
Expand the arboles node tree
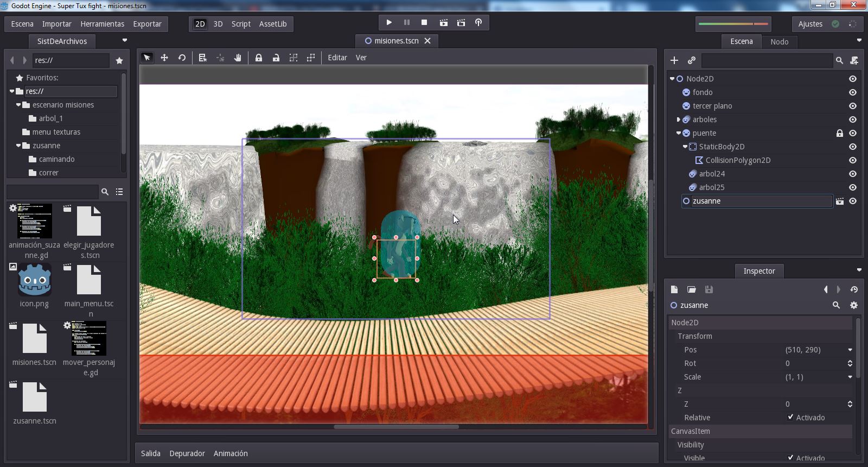tap(678, 119)
